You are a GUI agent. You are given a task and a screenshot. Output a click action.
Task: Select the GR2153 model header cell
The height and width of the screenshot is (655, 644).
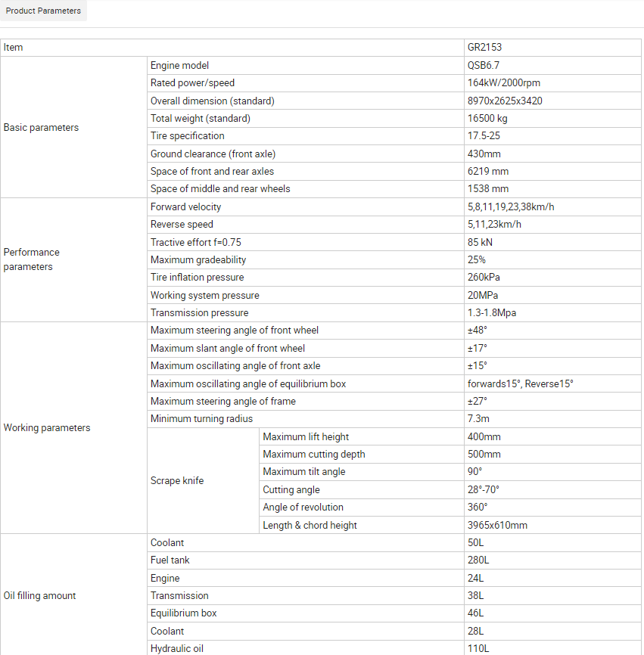pos(552,48)
